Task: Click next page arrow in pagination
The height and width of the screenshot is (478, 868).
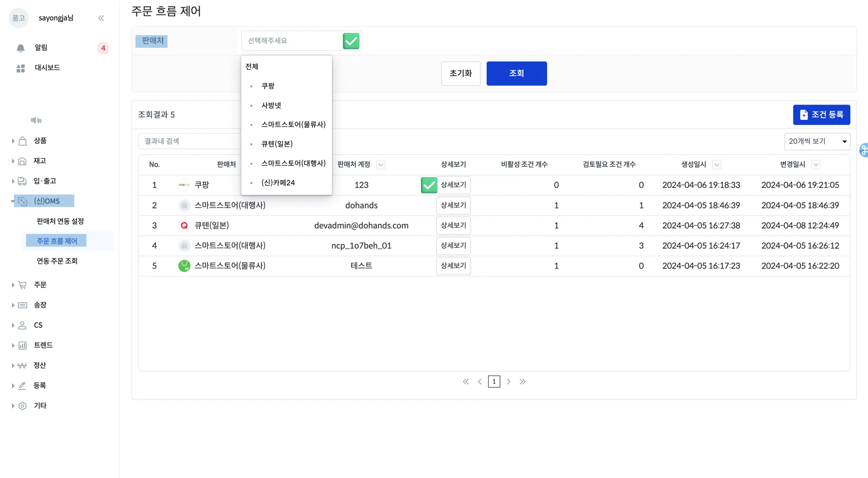Action: pyautogui.click(x=509, y=382)
